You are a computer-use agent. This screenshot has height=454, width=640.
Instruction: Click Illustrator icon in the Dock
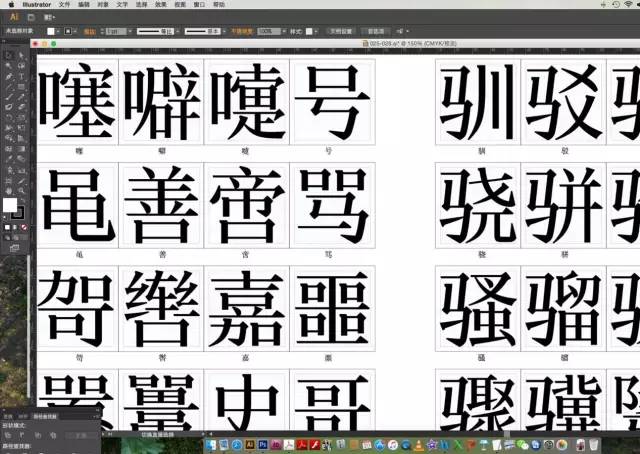pos(249,444)
